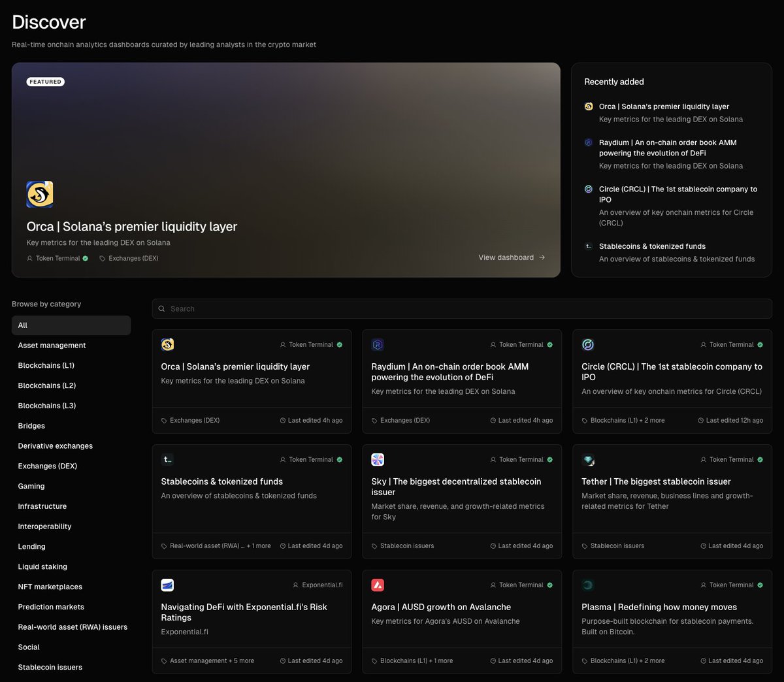The image size is (784, 682).
Task: Select the Stablecoin issuers sidebar category
Action: [x=71, y=668]
